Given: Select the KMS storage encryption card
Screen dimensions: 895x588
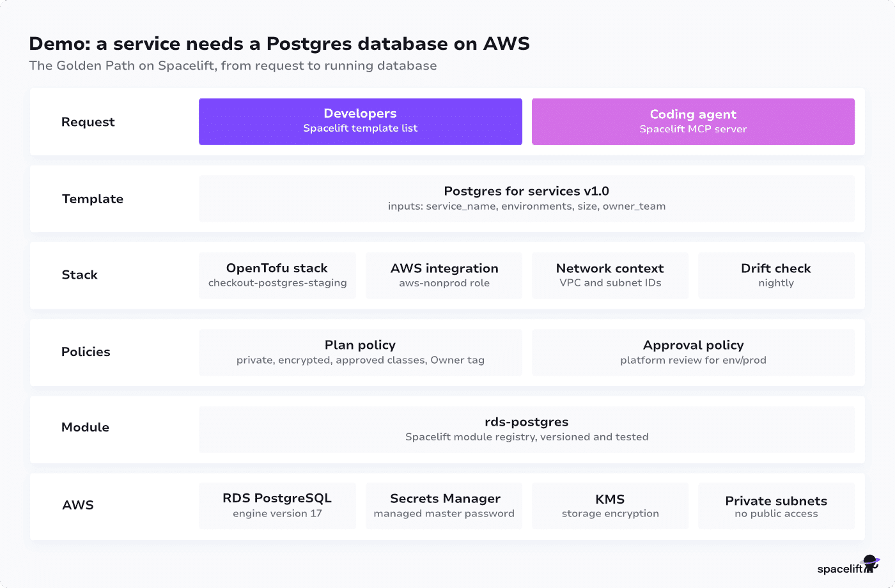Looking at the screenshot, I should pos(610,506).
